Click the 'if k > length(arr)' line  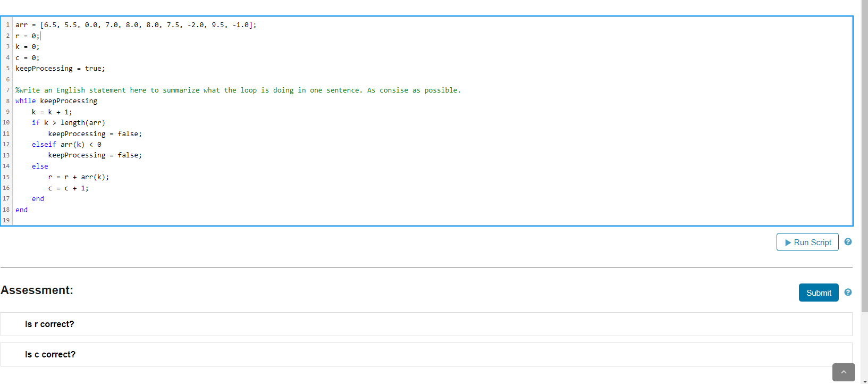pos(69,123)
